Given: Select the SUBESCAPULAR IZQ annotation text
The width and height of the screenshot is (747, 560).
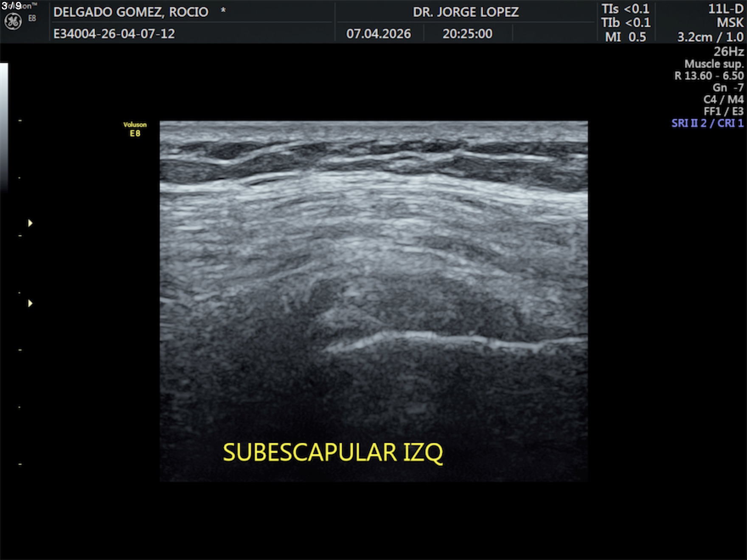Looking at the screenshot, I should (x=333, y=453).
